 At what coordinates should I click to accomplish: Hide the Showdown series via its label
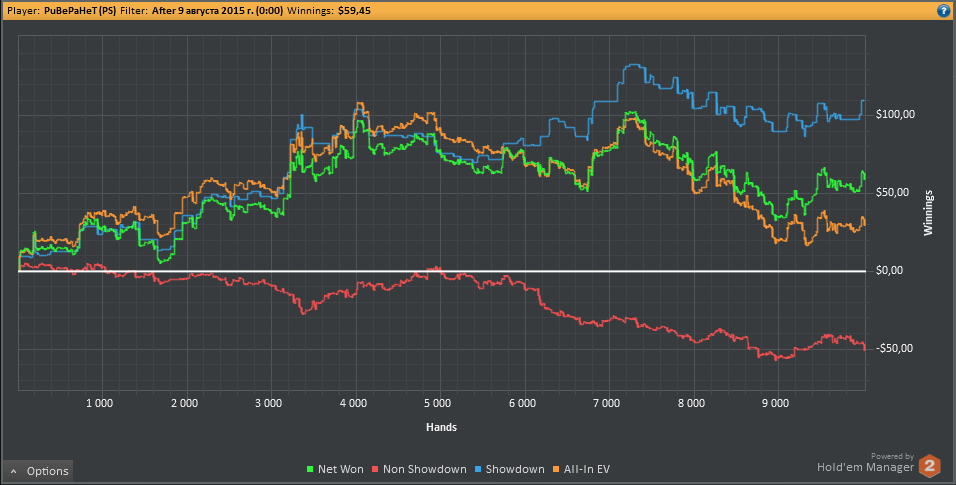pyautogui.click(x=515, y=469)
